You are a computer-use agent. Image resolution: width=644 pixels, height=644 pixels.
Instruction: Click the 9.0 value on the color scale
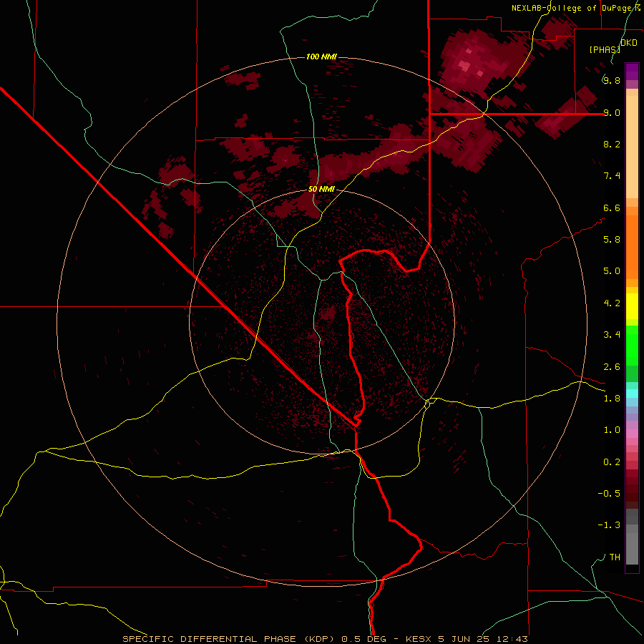(x=612, y=112)
